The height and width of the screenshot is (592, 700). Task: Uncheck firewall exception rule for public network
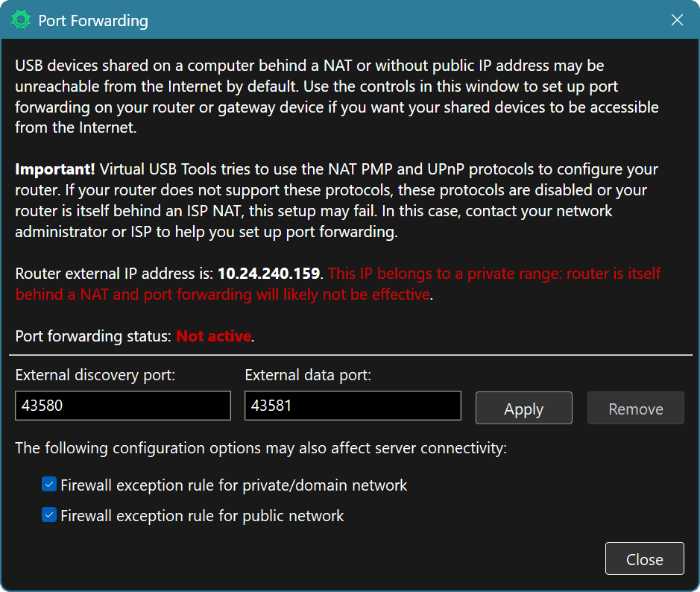pyautogui.click(x=48, y=514)
